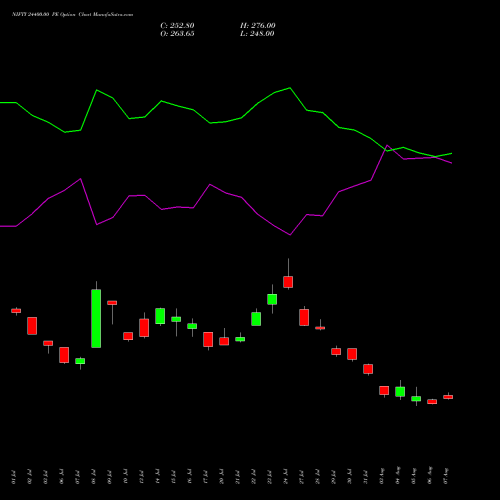500x500 pixels.
Task: Select the 07 Aug date label
Action: 446,476
